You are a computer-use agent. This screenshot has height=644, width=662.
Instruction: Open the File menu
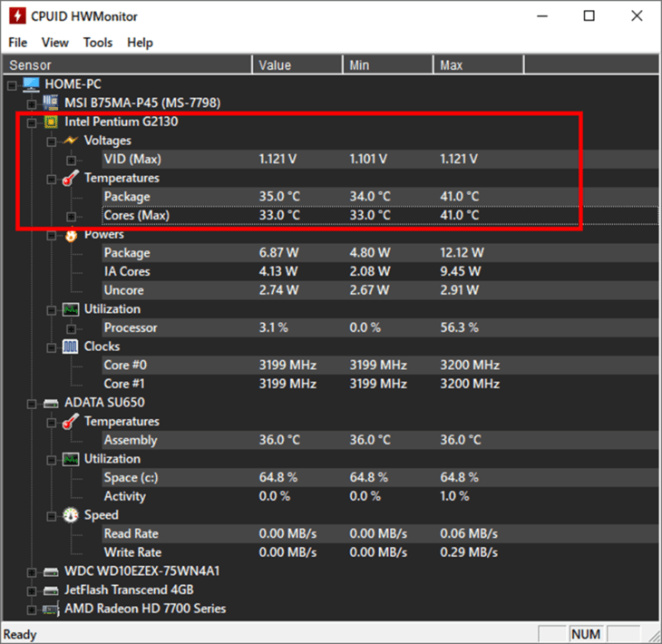pyautogui.click(x=18, y=43)
